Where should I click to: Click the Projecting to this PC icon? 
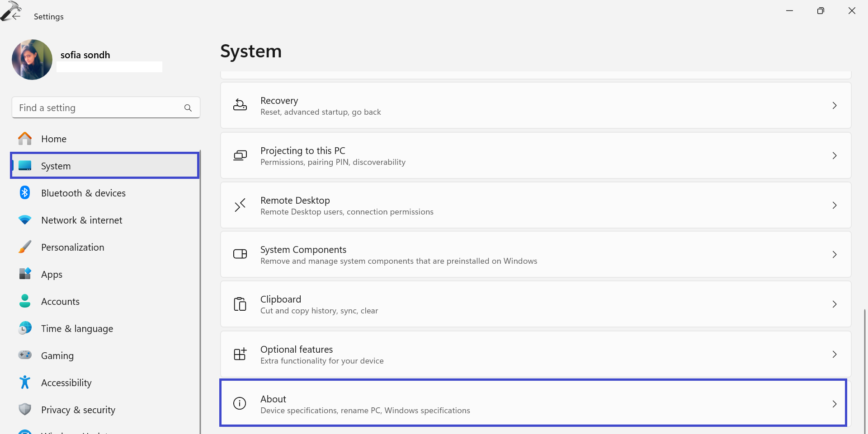click(x=240, y=155)
